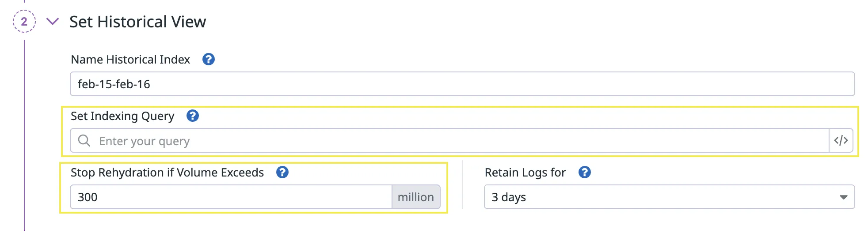
Task: Collapse the Set Historical View section
Action: tap(53, 21)
